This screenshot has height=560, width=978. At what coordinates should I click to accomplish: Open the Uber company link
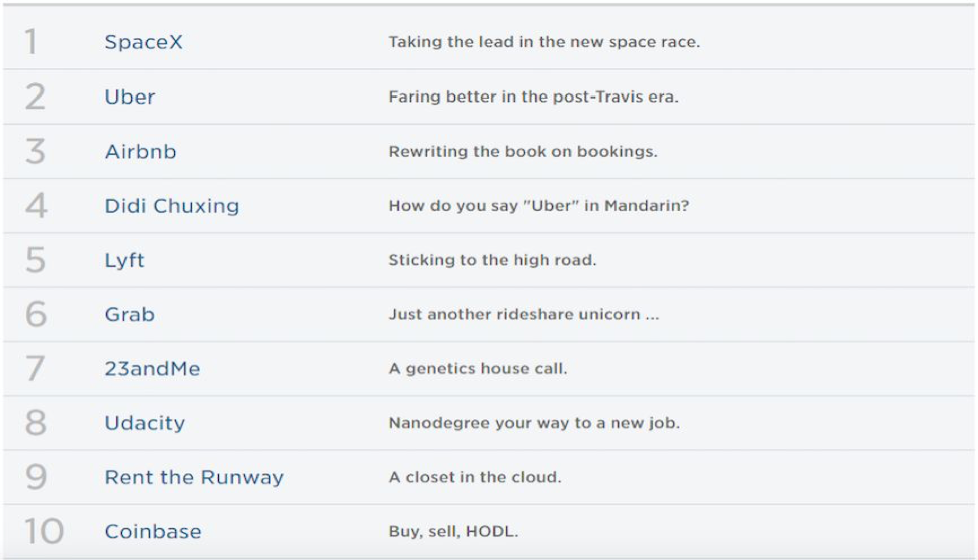click(130, 97)
